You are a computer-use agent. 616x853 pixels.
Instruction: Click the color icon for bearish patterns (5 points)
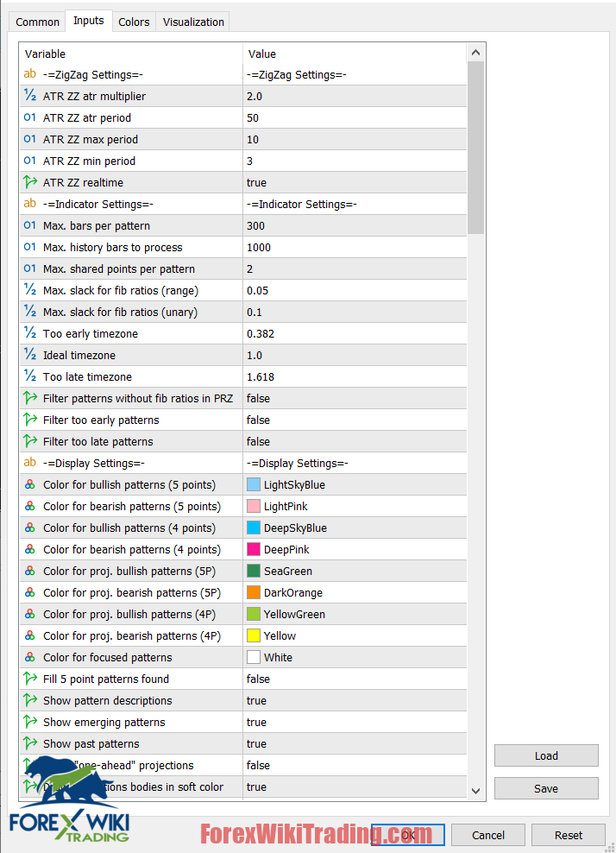point(30,506)
